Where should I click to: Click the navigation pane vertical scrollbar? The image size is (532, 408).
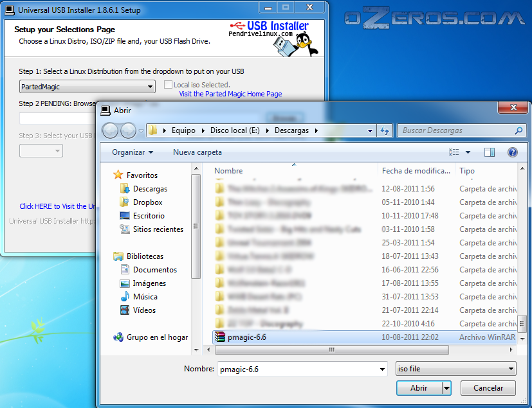[196, 226]
